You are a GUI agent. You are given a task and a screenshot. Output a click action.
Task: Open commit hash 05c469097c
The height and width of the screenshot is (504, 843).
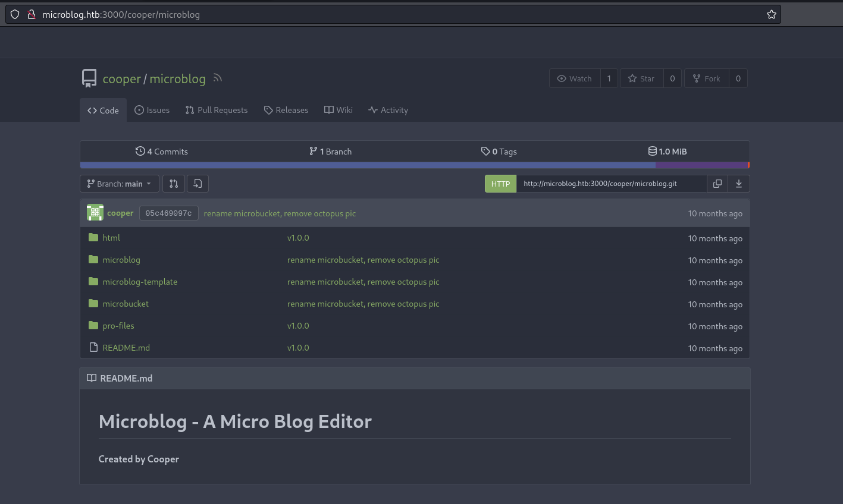coord(168,213)
